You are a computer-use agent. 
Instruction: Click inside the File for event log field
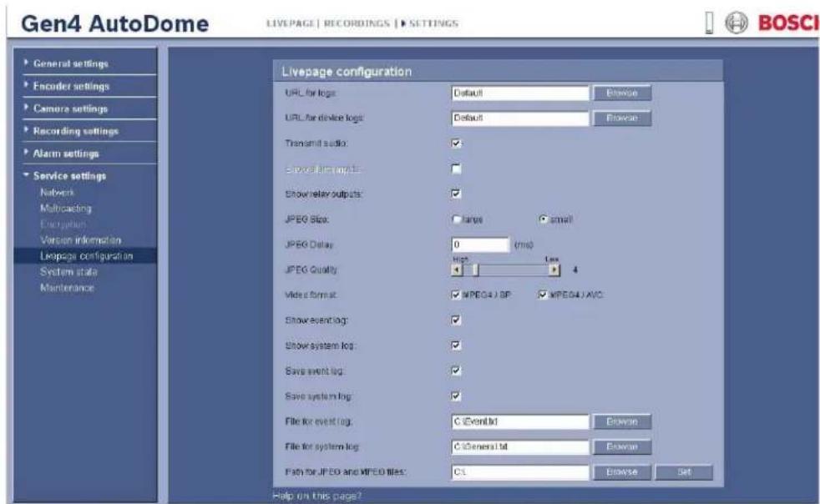pyautogui.click(x=520, y=421)
